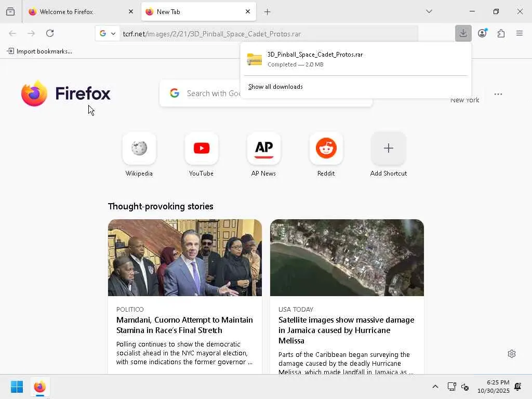Open the Hurricane Melissa satellite images headline

tap(346, 330)
